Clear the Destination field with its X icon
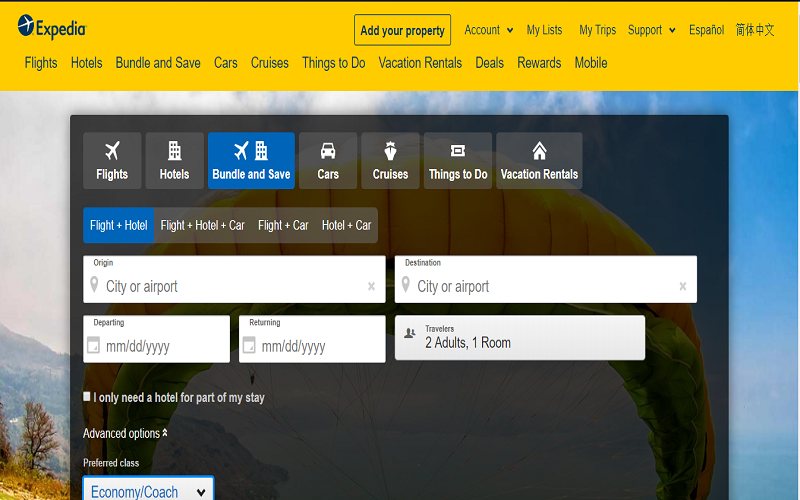 point(683,287)
